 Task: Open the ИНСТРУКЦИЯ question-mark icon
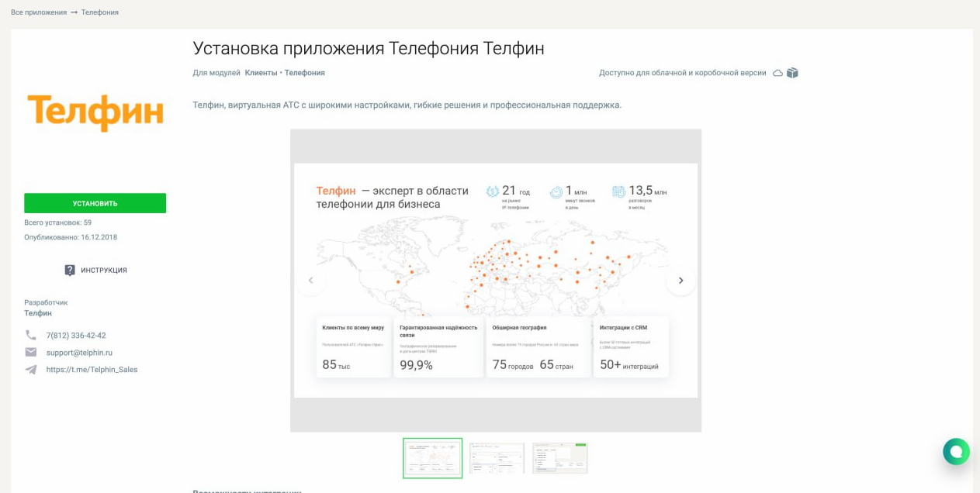(69, 270)
